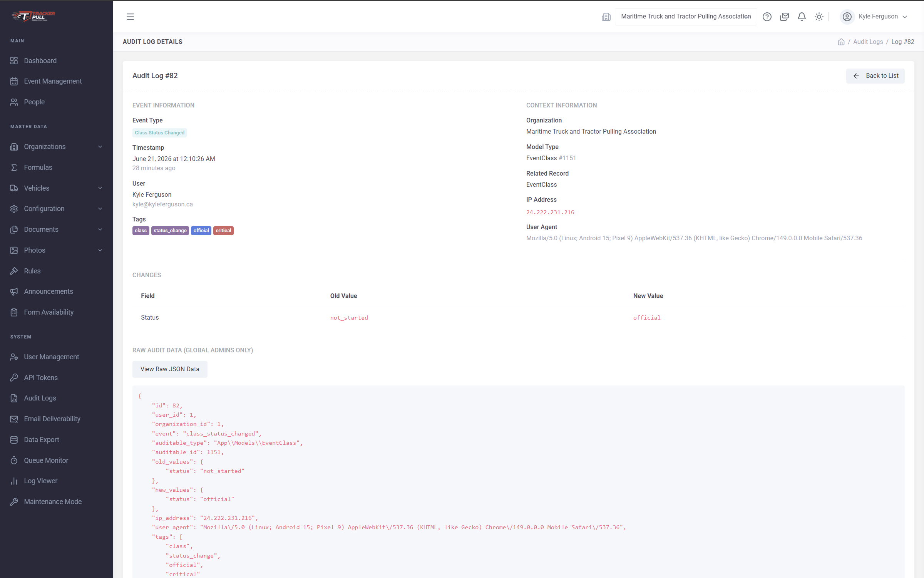The width and height of the screenshot is (924, 578).
Task: Click the Maintenance Mode wrench icon
Action: click(x=14, y=502)
